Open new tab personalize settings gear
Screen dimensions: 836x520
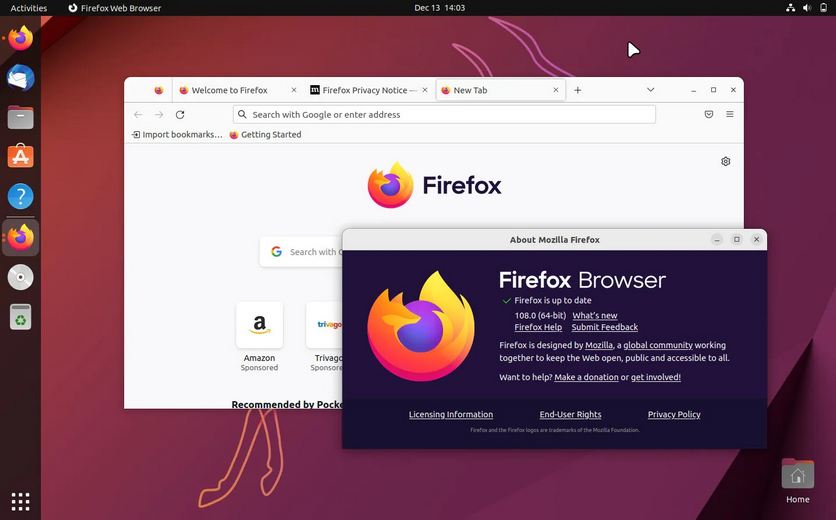[725, 161]
